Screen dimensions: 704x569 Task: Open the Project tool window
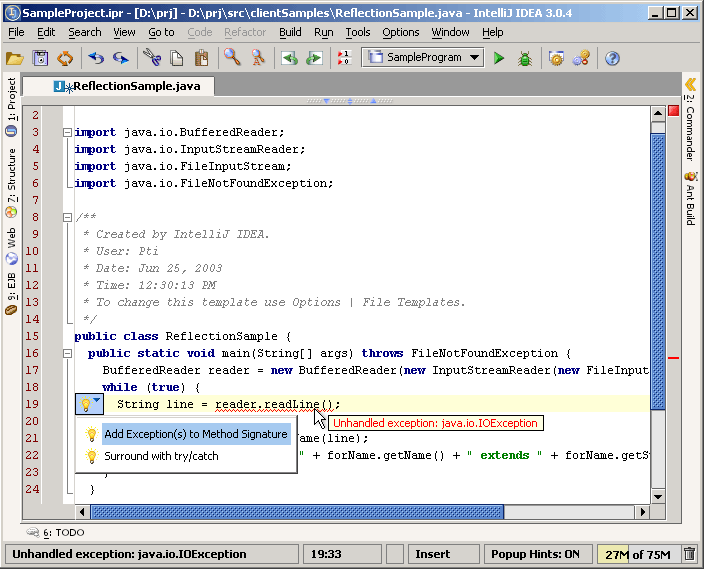coord(11,106)
